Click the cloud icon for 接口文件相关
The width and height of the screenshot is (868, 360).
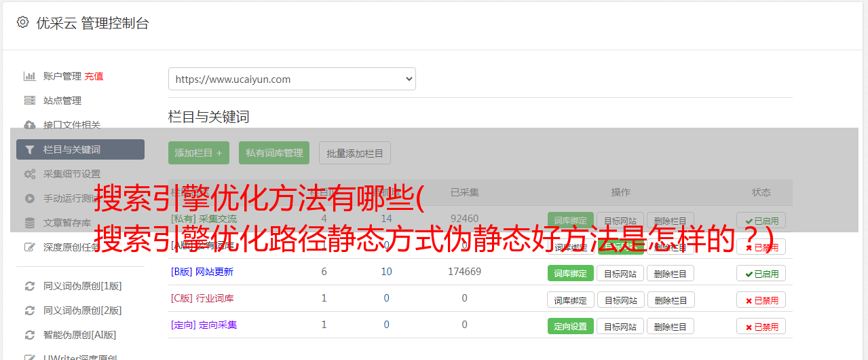click(29, 125)
